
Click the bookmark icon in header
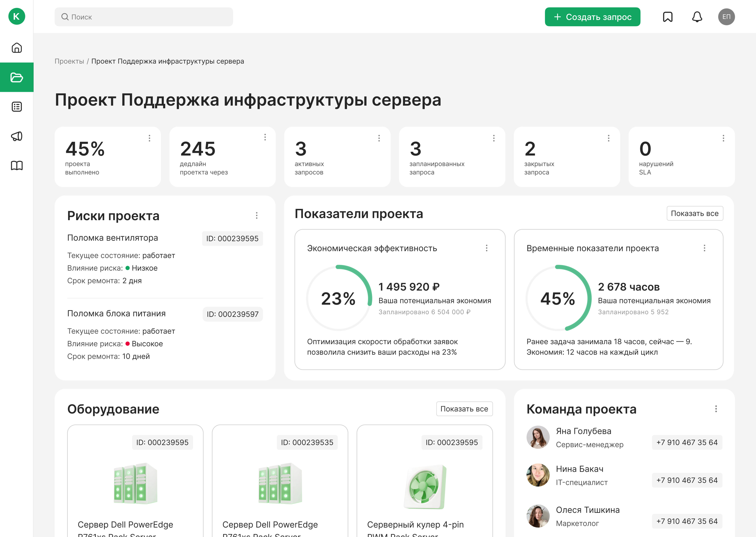pos(667,17)
